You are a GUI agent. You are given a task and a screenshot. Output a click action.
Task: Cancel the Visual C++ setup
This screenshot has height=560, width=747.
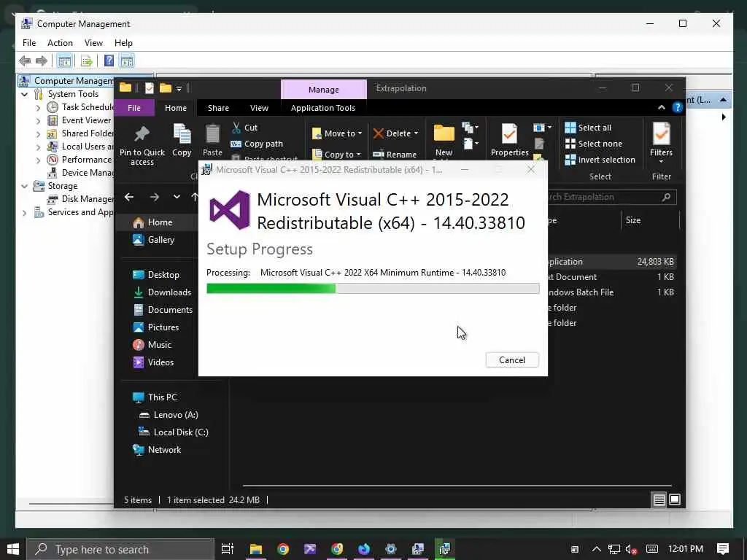pyautogui.click(x=512, y=360)
